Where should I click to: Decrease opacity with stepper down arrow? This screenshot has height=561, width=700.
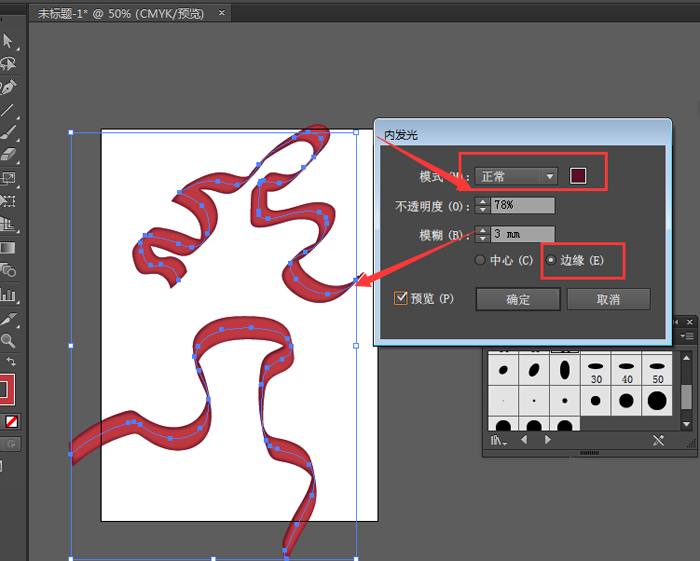pos(482,209)
